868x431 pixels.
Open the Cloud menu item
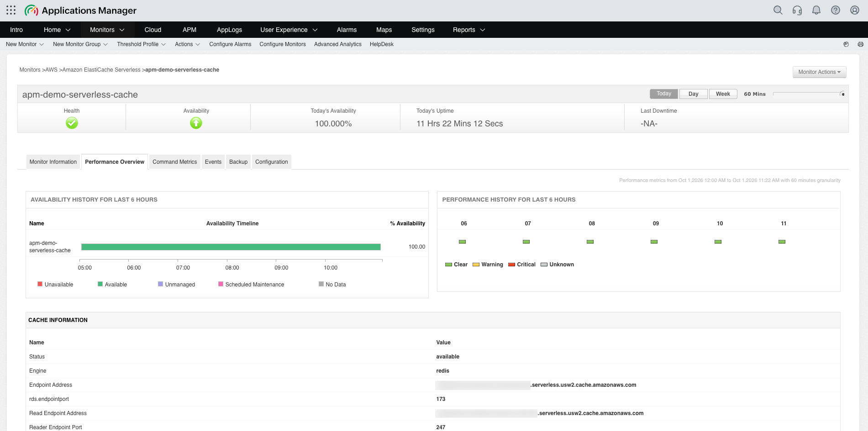coord(153,30)
